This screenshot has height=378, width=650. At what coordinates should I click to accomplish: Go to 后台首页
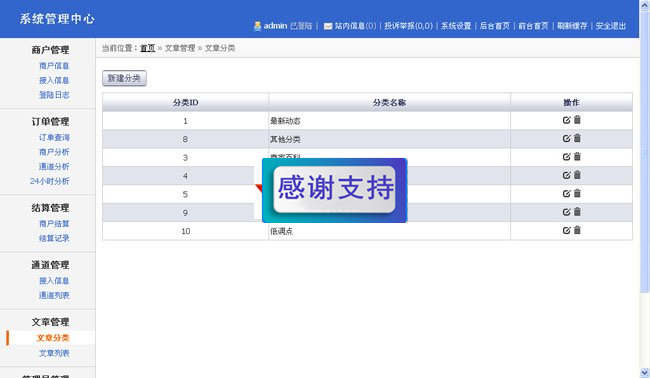(495, 26)
